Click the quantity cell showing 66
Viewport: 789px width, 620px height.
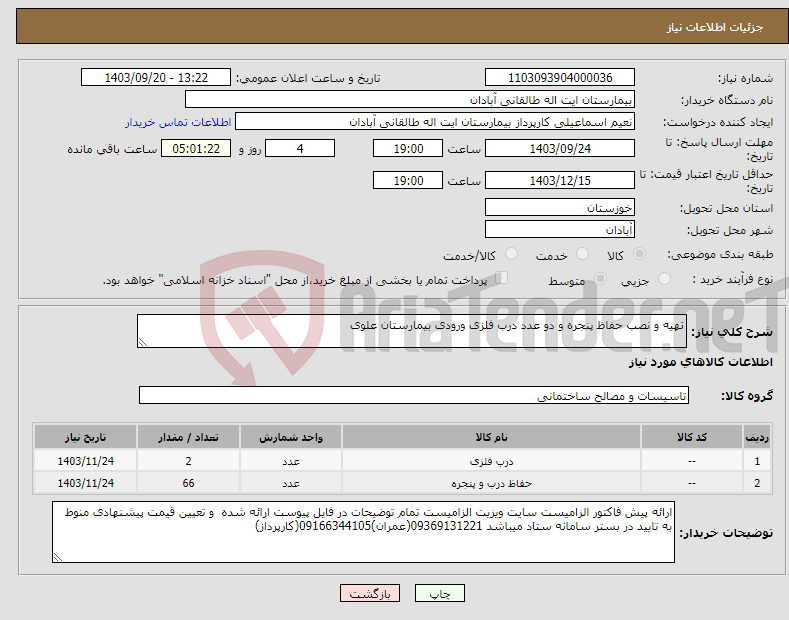pyautogui.click(x=188, y=483)
